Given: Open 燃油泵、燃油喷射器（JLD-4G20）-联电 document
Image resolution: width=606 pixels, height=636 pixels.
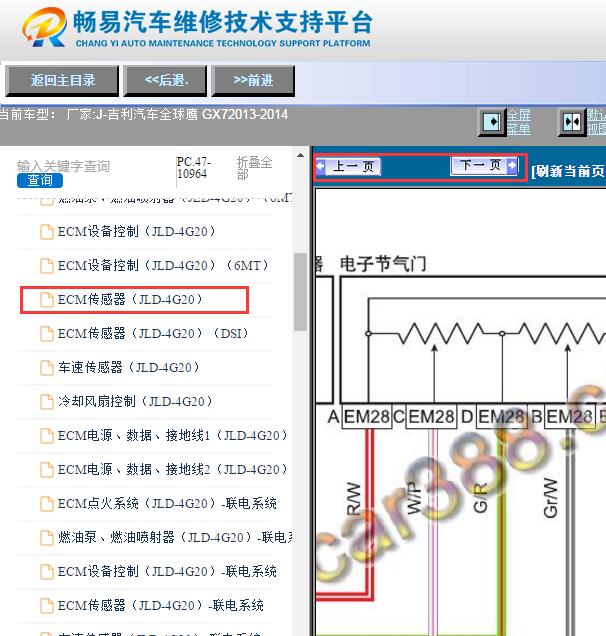Looking at the screenshot, I should pos(175,538).
